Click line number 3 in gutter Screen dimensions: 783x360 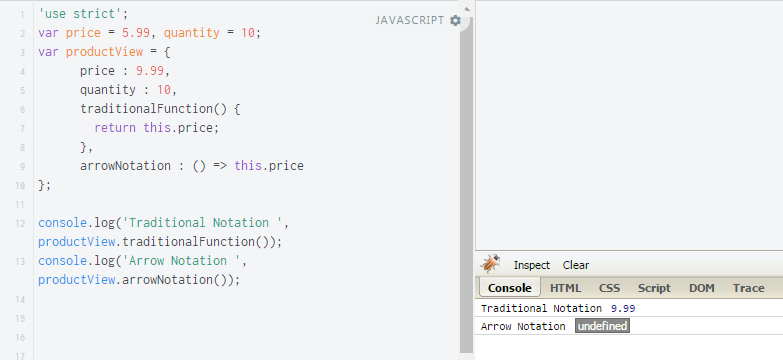22,52
